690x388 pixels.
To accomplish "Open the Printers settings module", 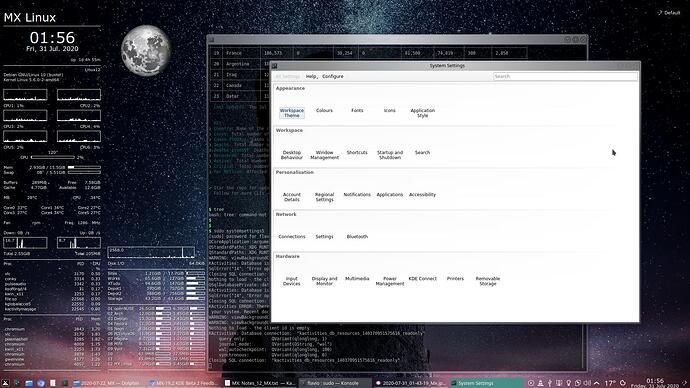I will coord(455,279).
